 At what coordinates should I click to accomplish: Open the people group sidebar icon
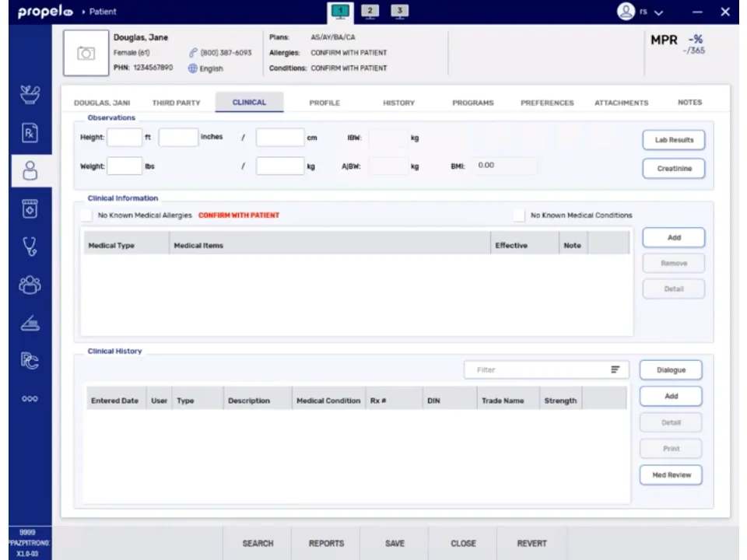pos(30,285)
